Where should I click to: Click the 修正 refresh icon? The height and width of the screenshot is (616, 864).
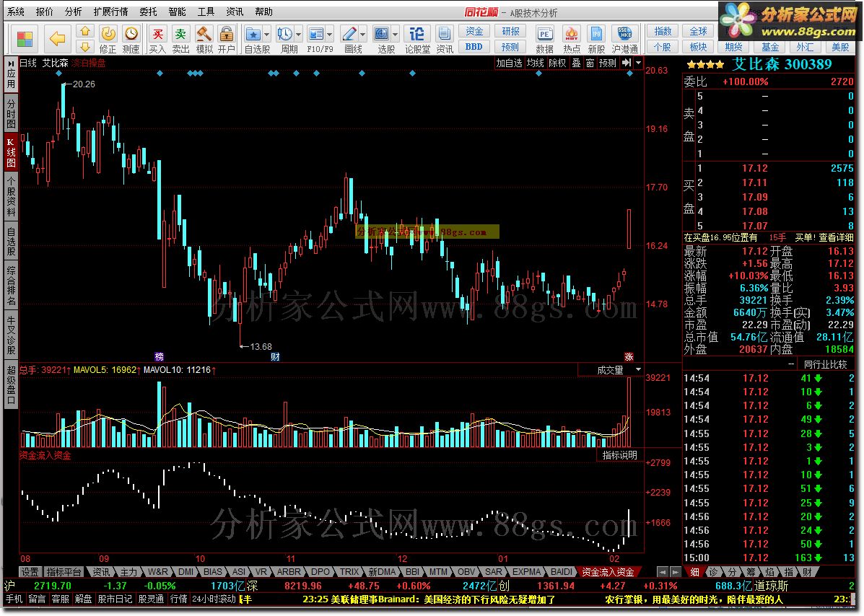click(108, 34)
